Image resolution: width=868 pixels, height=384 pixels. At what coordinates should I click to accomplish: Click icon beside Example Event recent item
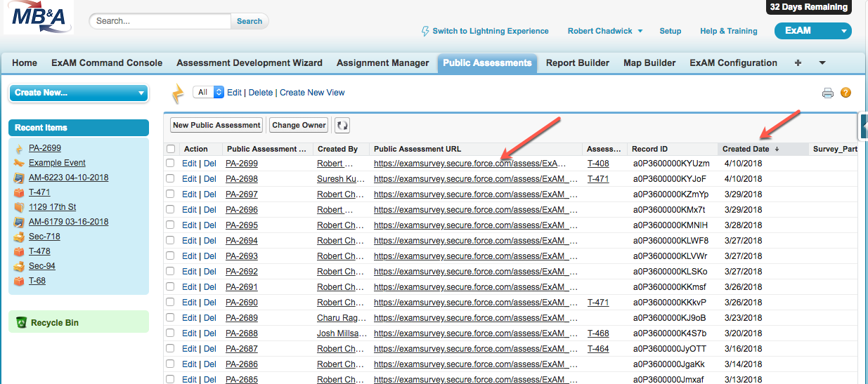coord(19,163)
